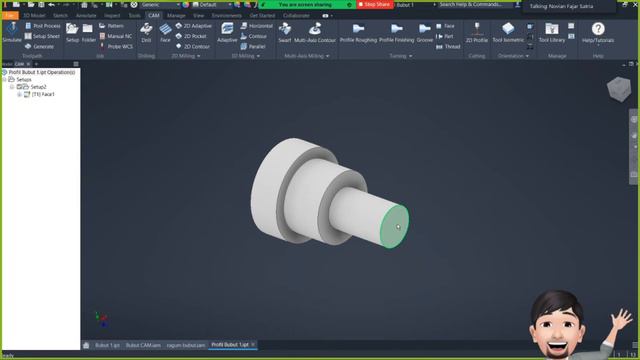The image size is (640, 360).
Task: Select Turning Face operation
Action: (445, 26)
